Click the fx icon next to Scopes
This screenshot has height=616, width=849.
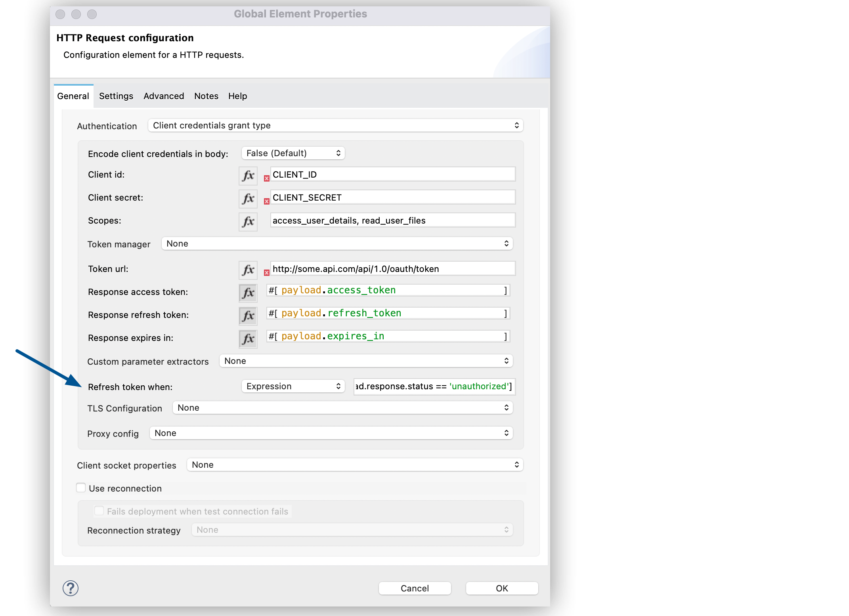(x=248, y=222)
